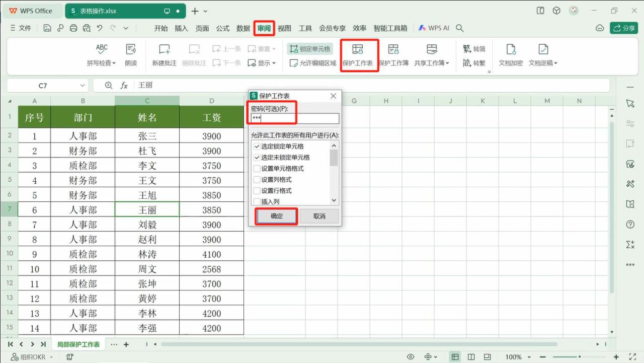Switch to the 视图 tab
The image size is (644, 363).
(285, 28)
